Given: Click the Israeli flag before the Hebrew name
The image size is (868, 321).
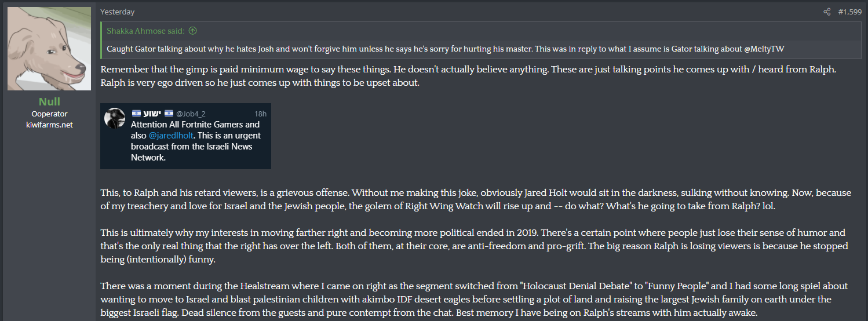Looking at the screenshot, I should tap(137, 113).
